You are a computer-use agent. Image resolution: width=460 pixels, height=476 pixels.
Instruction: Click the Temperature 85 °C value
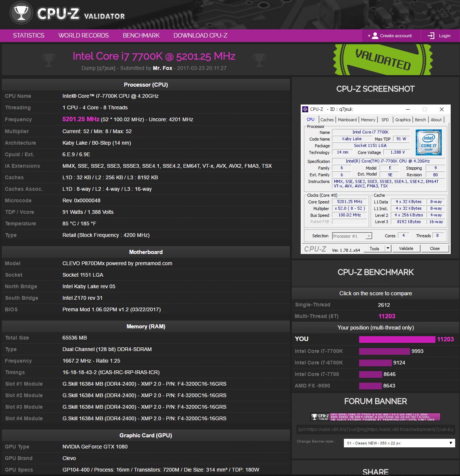click(79, 223)
